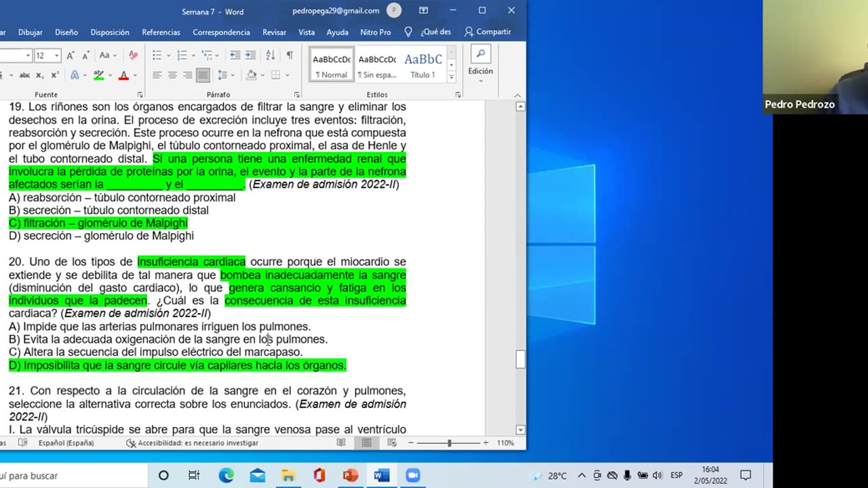Sort the selected paragraphs alphabetically
Image resolution: width=868 pixels, height=488 pixels.
pyautogui.click(x=270, y=56)
